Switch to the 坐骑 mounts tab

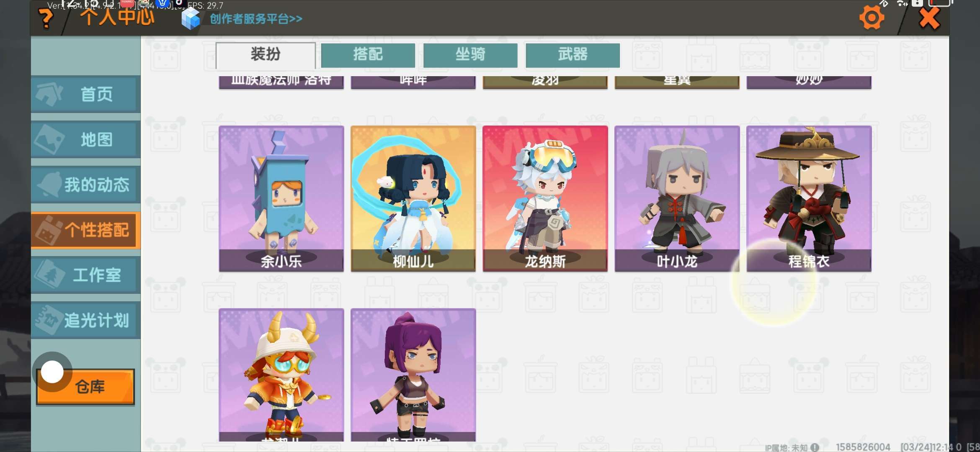[470, 55]
